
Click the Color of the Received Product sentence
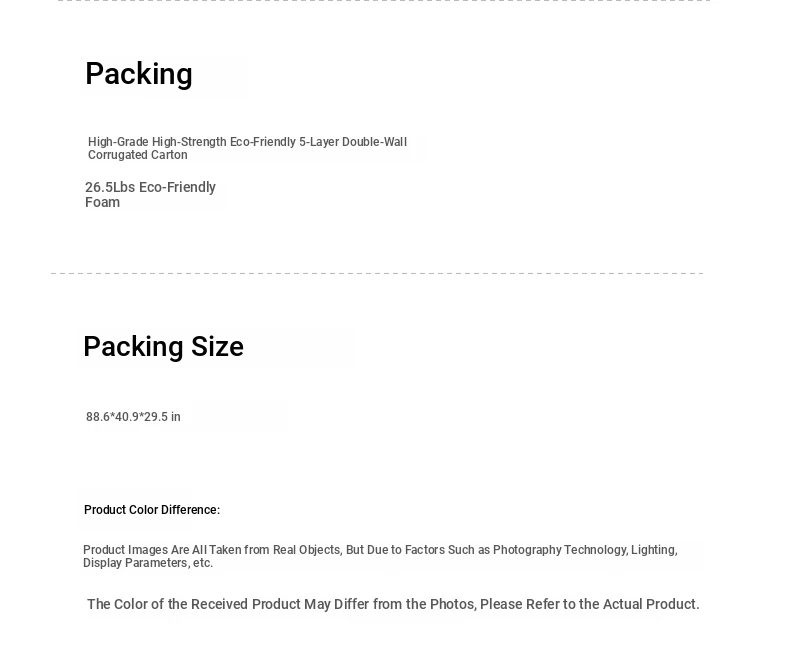[x=393, y=604]
